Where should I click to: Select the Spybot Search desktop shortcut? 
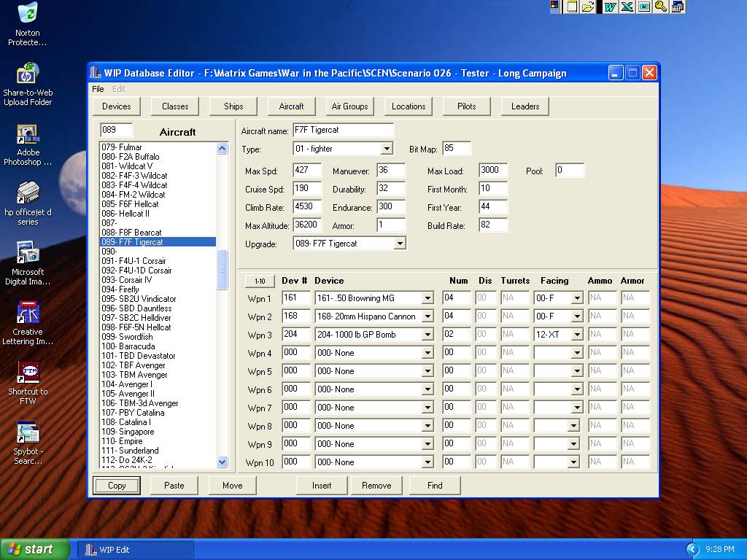28,443
